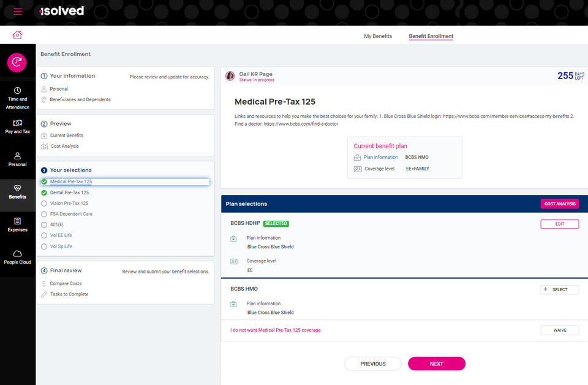Open Vol Sp Life selection
Image resolution: width=588 pixels, height=385 pixels.
pos(61,246)
